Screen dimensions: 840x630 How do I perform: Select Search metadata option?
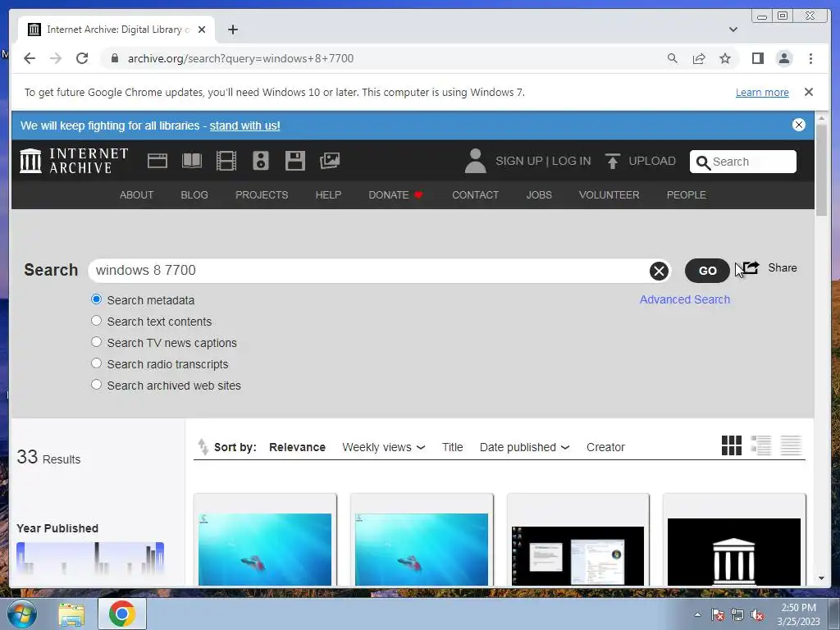[x=97, y=299]
